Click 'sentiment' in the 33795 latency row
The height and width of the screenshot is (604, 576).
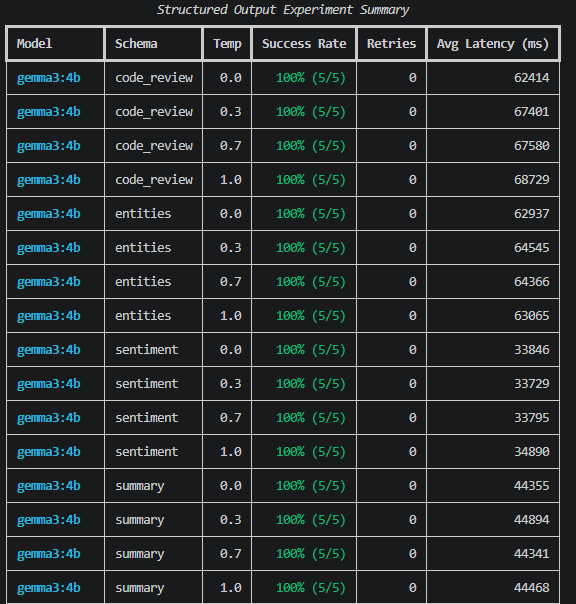click(x=146, y=418)
